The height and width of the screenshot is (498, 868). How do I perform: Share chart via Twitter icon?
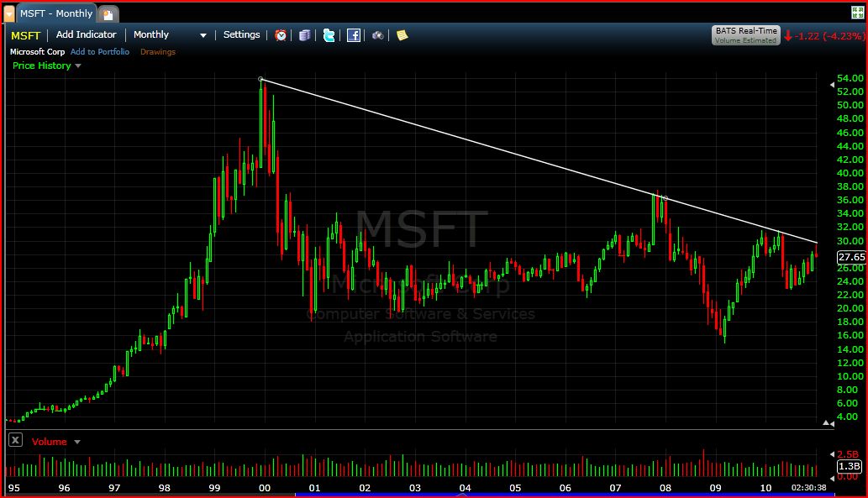coord(329,35)
